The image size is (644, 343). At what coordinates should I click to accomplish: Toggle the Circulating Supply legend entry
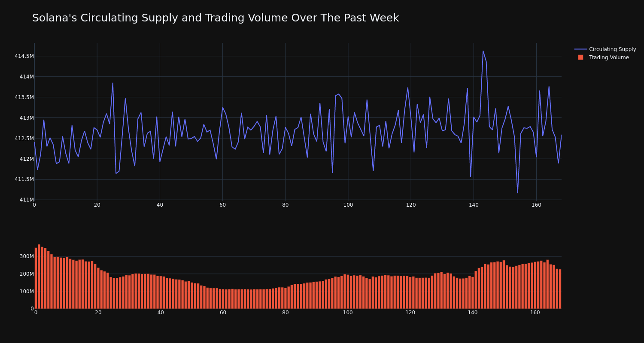point(605,49)
